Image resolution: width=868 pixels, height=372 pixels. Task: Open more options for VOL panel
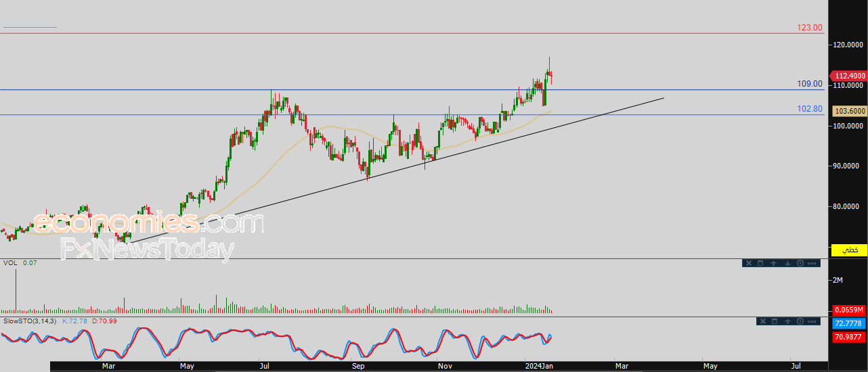812,263
